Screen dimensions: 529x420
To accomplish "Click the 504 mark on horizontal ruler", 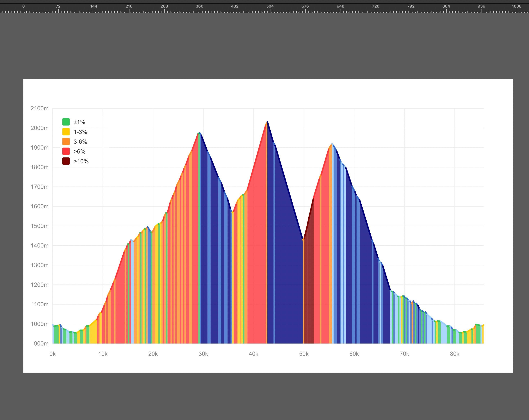I will point(270,6).
